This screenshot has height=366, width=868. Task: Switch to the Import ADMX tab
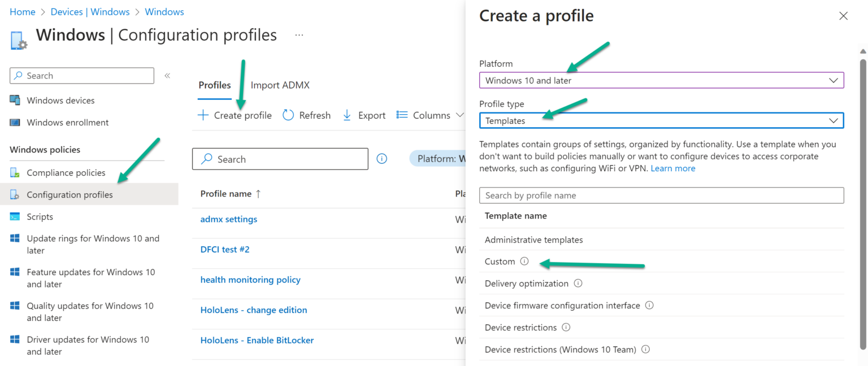point(280,85)
